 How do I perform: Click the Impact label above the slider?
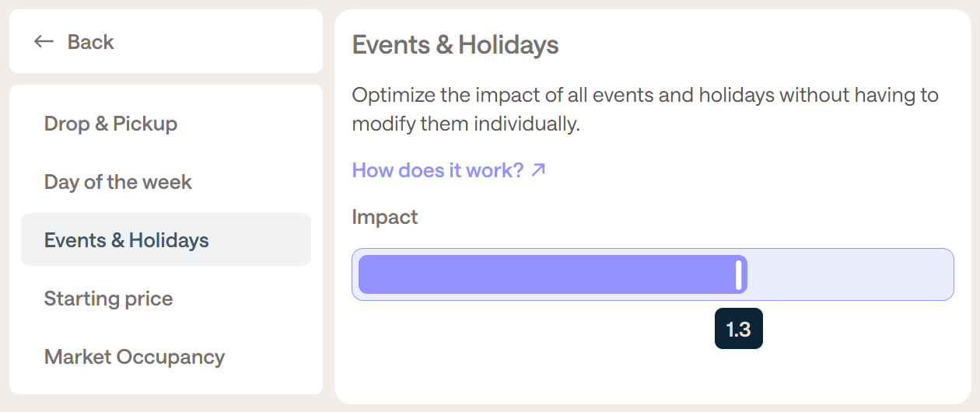(x=384, y=217)
